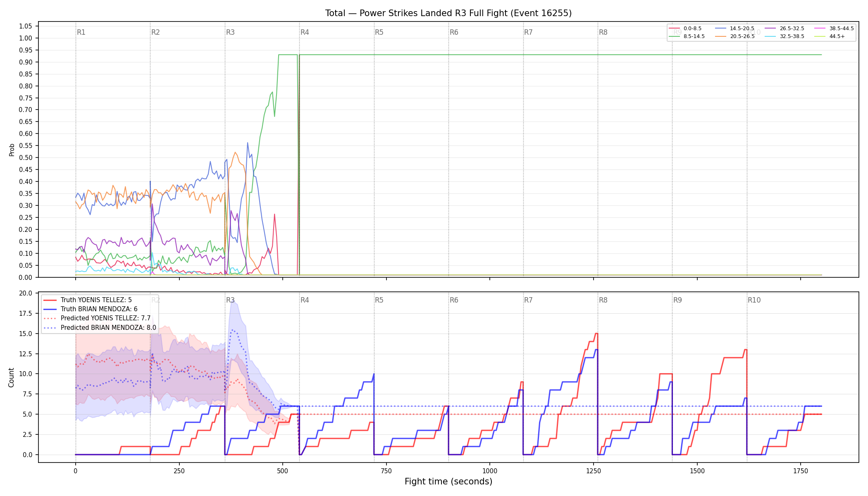The width and height of the screenshot is (868, 496).
Task: Click the 750 tick on the x-axis
Action: [386, 471]
